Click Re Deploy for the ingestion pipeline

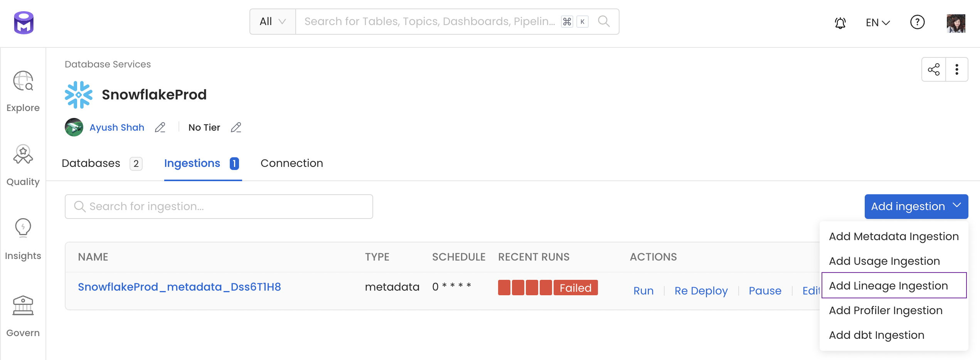tap(701, 291)
